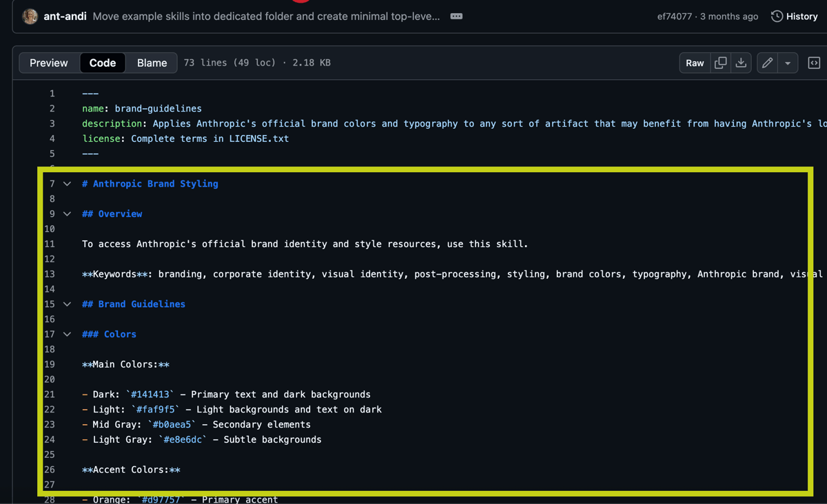Click the ant-andi avatar image
Screen dimensions: 827x504
pyautogui.click(x=30, y=17)
